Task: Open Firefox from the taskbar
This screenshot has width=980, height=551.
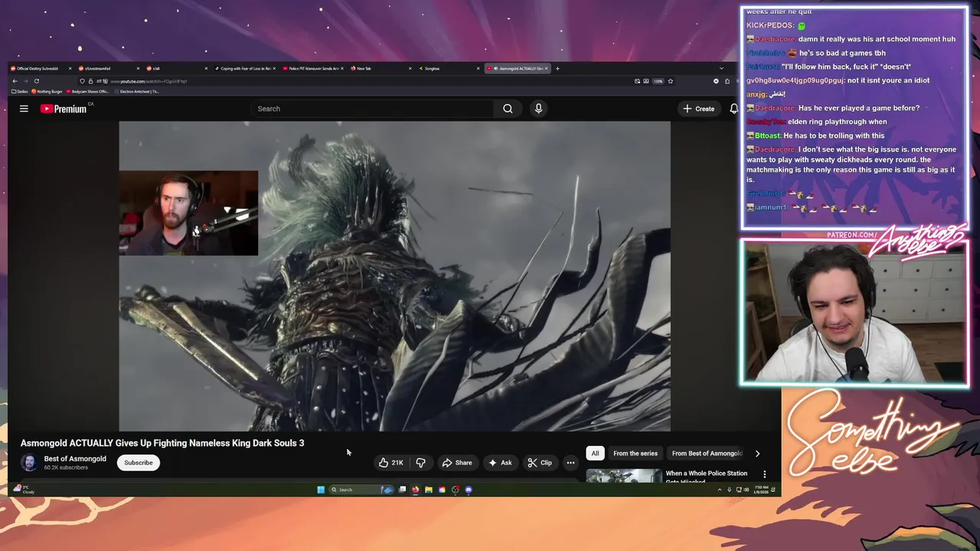Action: (x=416, y=490)
